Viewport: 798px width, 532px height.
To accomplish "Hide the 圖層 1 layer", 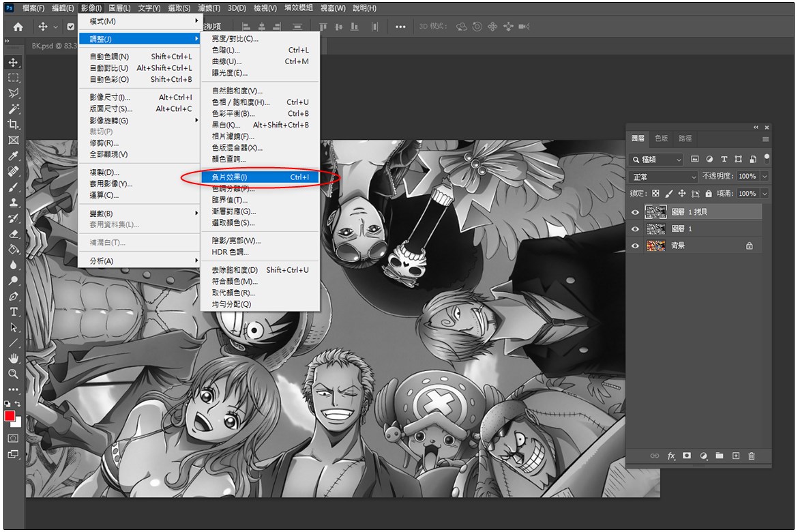I will click(x=635, y=229).
